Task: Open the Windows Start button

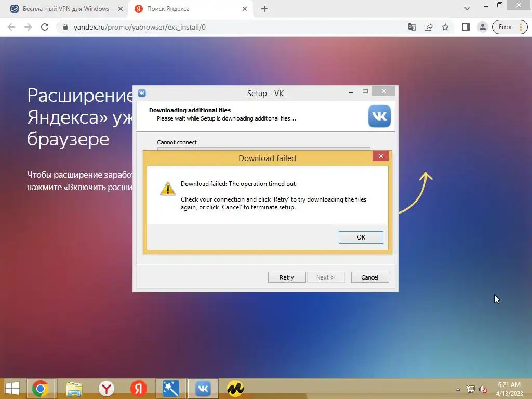Action: click(12, 389)
